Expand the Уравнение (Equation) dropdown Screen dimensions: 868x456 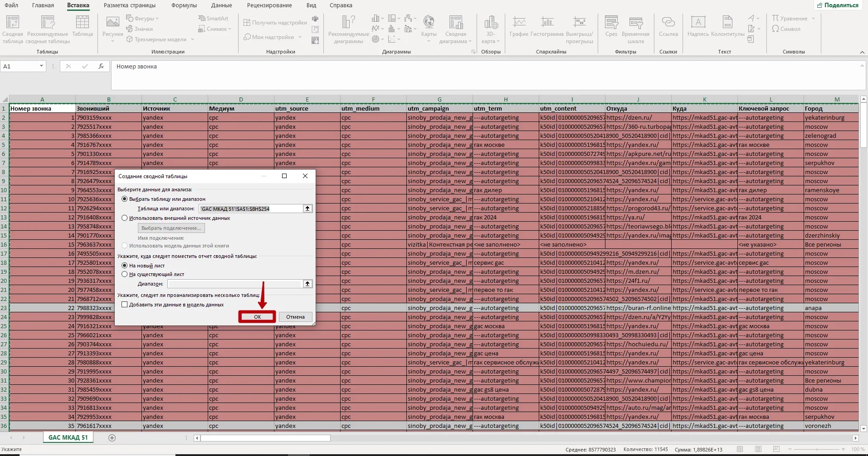tap(813, 19)
